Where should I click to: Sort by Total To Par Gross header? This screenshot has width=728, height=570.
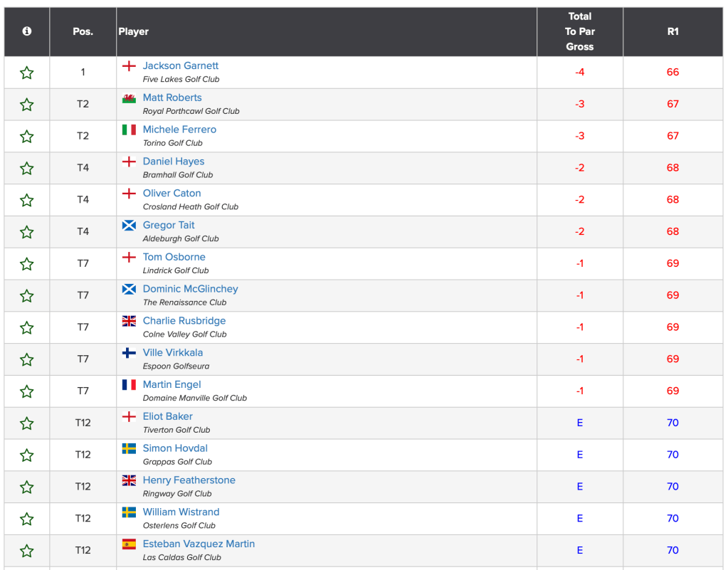point(579,31)
